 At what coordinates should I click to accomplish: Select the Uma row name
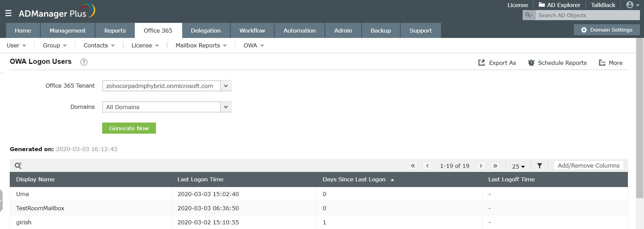point(23,194)
